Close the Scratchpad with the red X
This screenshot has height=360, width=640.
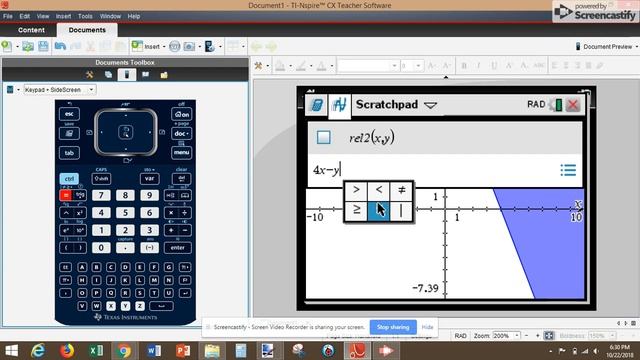(573, 105)
